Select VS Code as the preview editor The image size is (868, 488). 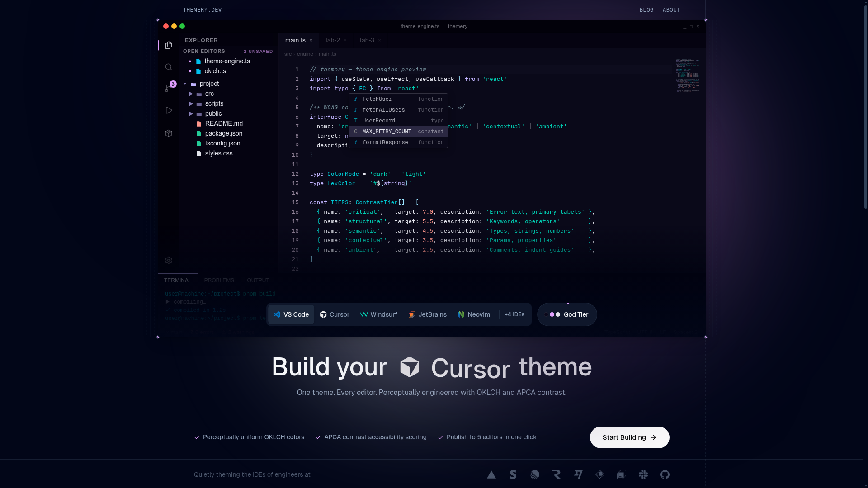(x=291, y=314)
